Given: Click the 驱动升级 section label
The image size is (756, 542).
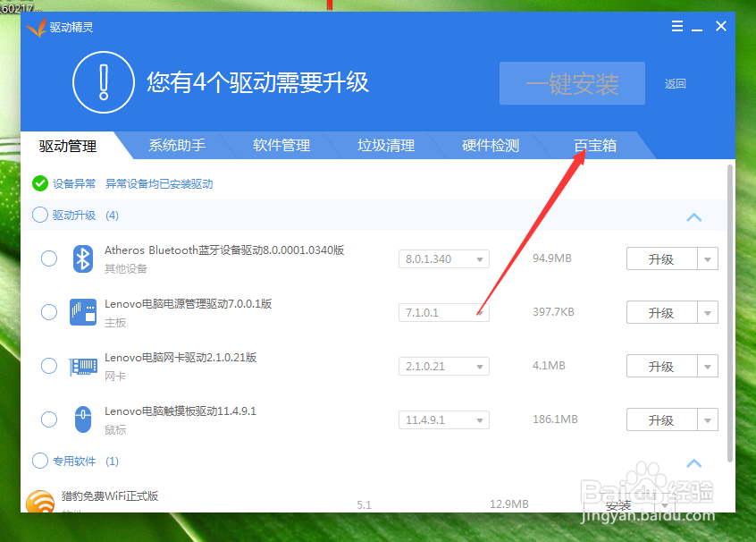Looking at the screenshot, I should coord(74,216).
